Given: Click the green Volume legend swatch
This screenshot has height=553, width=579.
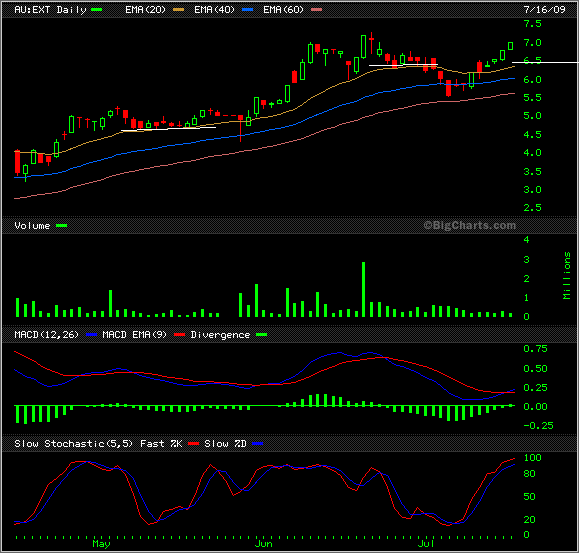Looking at the screenshot, I should pos(62,226).
